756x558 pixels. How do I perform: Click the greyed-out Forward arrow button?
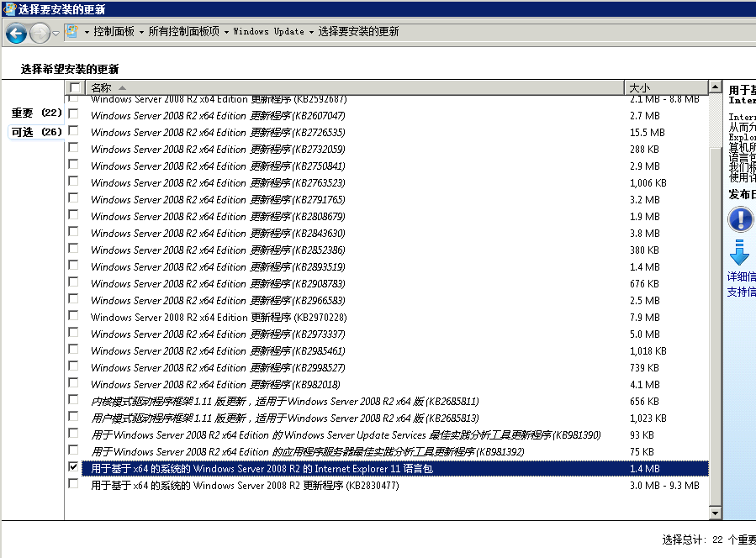pos(40,34)
